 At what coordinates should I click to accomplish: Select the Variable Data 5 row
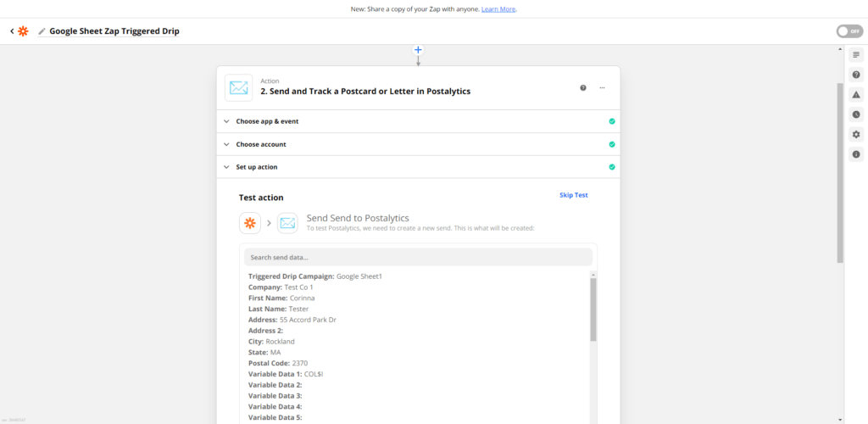point(275,417)
